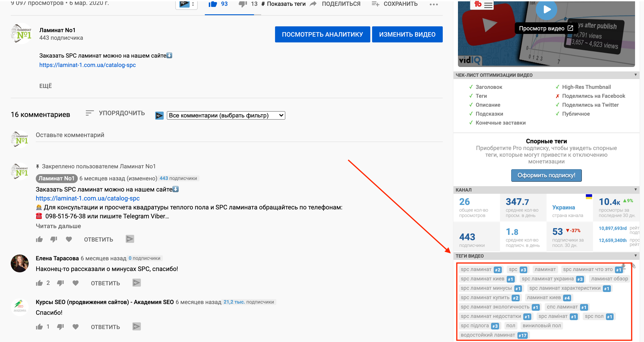Open the laminat-1.com.ua link in description
644x342 pixels.
click(87, 65)
